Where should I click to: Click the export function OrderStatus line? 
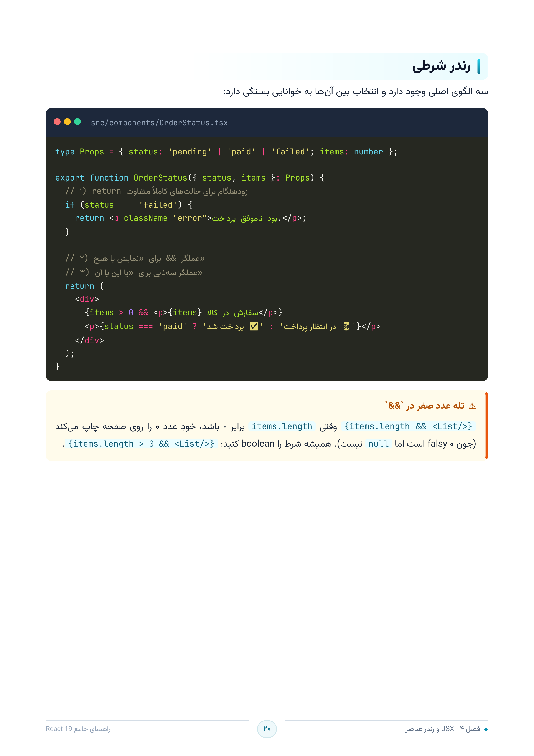click(190, 178)
